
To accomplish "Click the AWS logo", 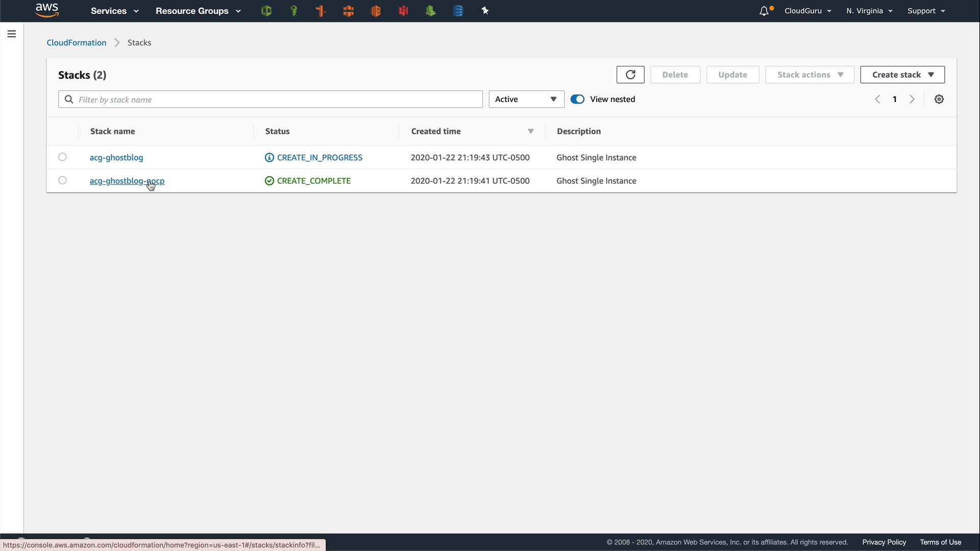I will pyautogui.click(x=47, y=10).
